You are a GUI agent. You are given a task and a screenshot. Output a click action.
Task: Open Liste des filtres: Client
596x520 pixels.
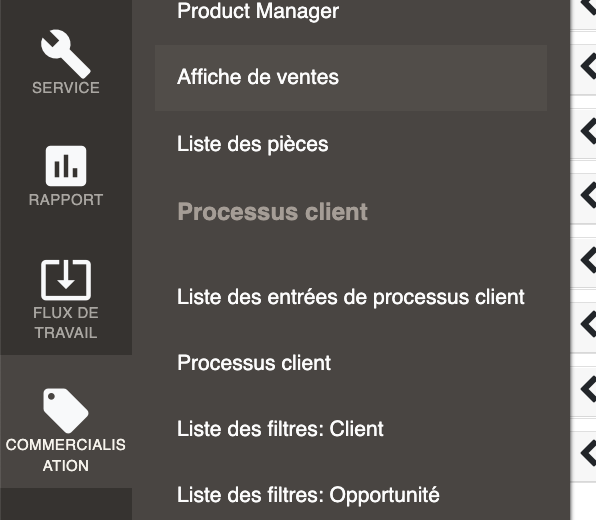(x=280, y=429)
